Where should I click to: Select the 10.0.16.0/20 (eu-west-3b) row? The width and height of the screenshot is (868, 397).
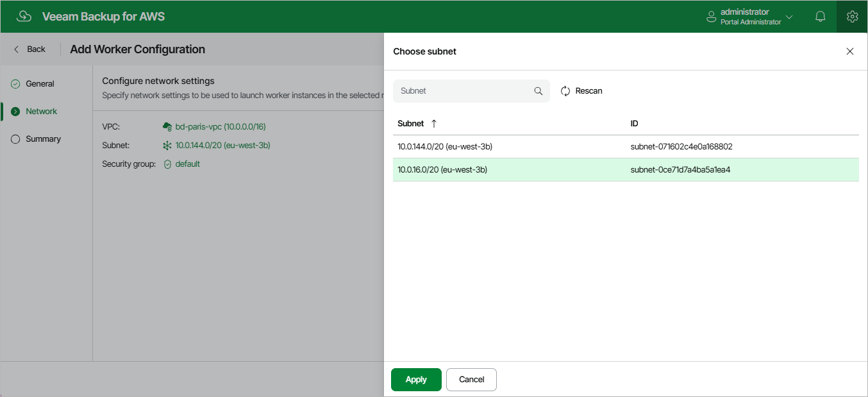tap(626, 170)
